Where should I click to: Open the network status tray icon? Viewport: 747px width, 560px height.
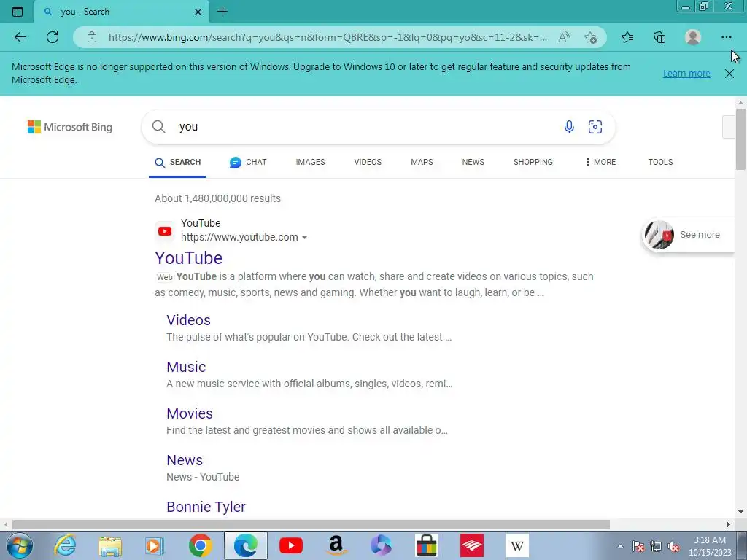[656, 546]
